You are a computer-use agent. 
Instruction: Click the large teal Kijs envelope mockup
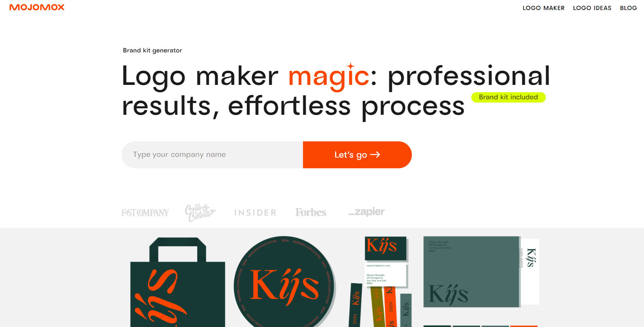(x=472, y=272)
